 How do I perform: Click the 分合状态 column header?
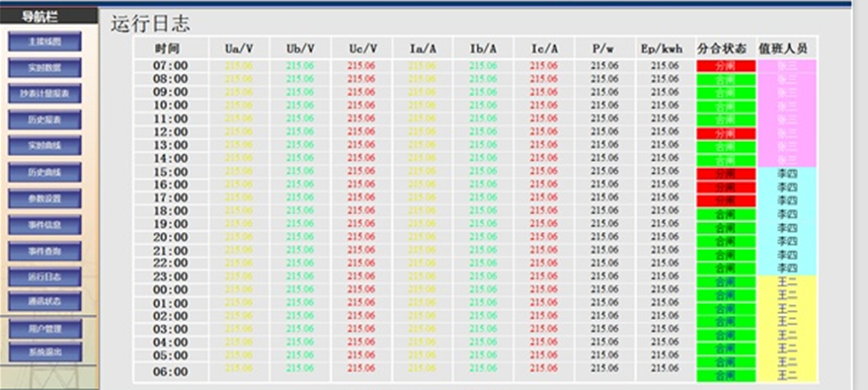[x=726, y=48]
